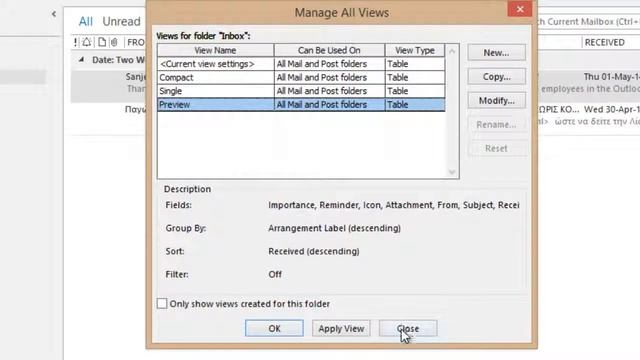Sort by Icon page column header
Screen dimensions: 640x360
point(102,42)
